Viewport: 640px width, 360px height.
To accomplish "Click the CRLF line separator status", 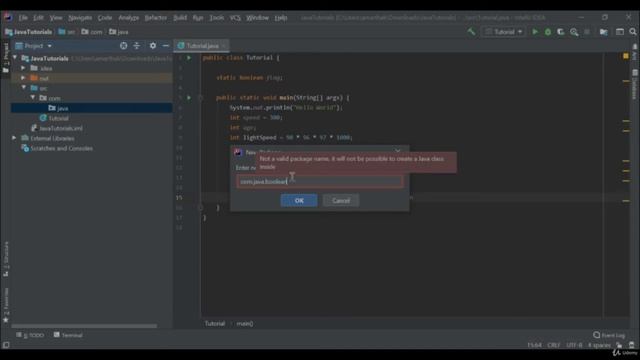I will point(554,345).
